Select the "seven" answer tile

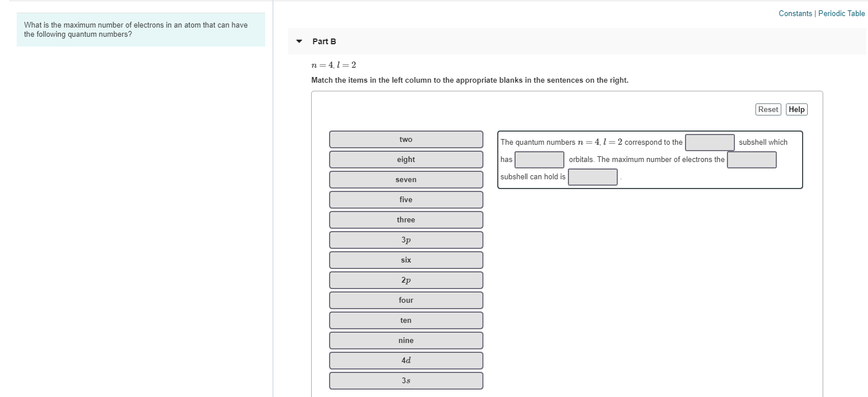click(406, 179)
